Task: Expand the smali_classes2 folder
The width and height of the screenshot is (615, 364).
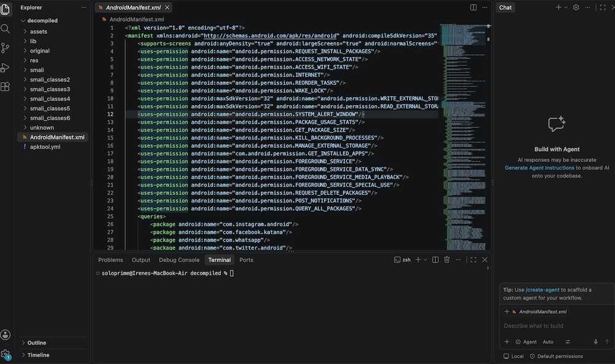Action: tap(50, 79)
